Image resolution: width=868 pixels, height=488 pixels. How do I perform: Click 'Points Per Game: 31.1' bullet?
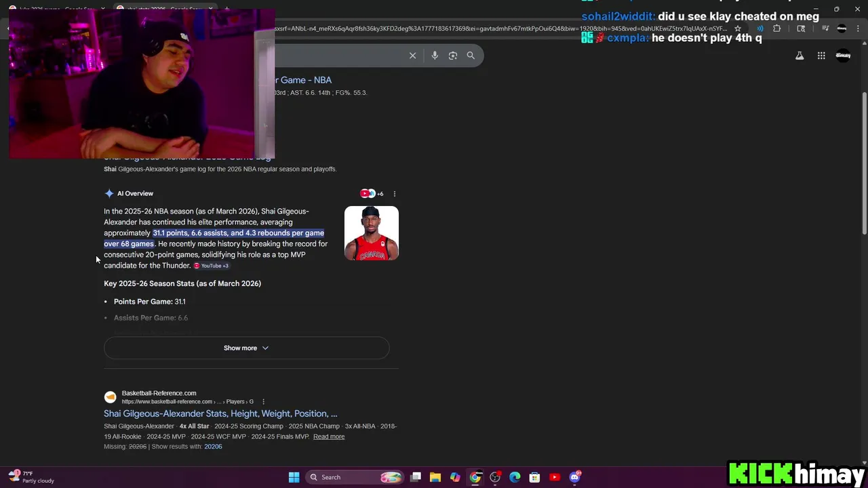149,302
